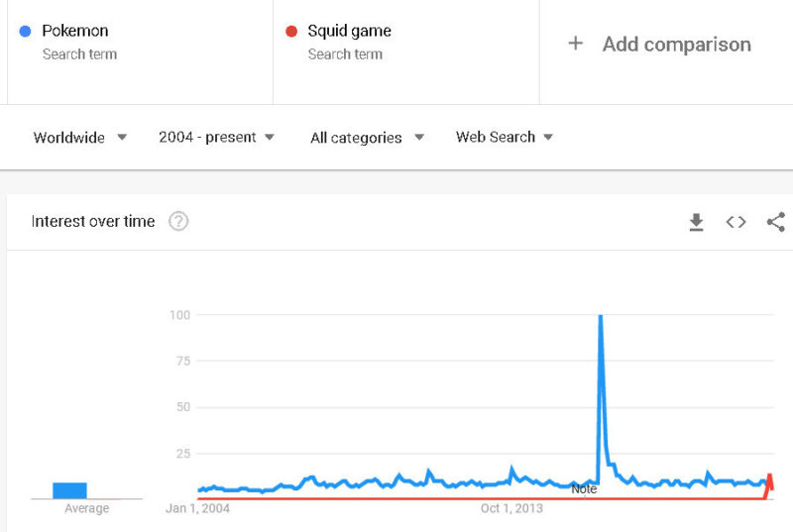Screen dimensions: 793x532
Task: Share the interest over time chart
Action: point(775,222)
